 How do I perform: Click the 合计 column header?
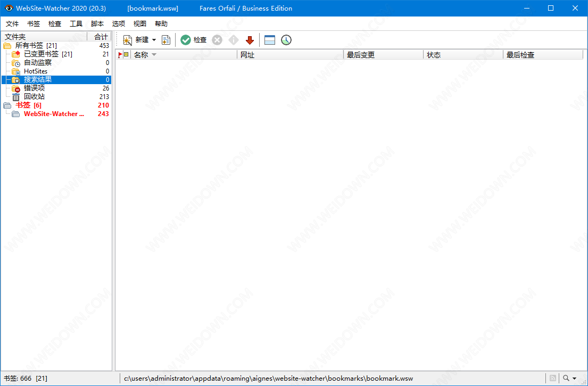(100, 37)
